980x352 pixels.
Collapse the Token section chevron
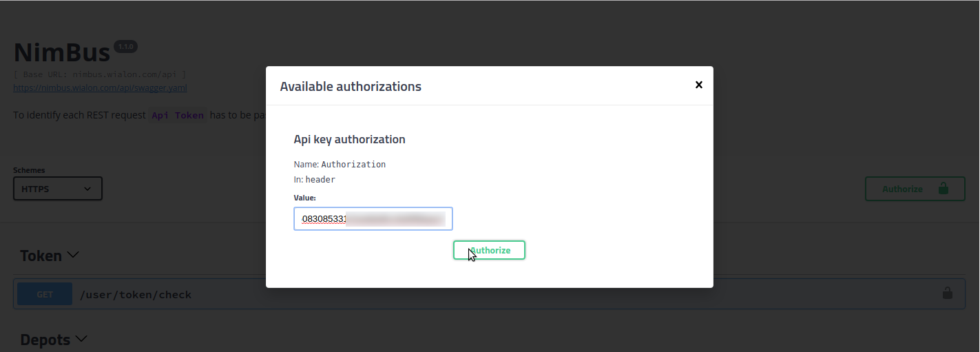pos(72,255)
